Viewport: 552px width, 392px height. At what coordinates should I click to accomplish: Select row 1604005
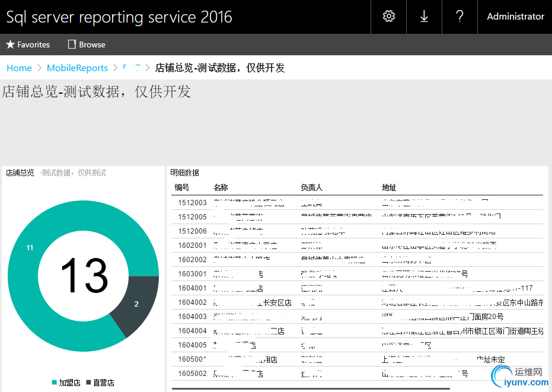tap(357, 345)
